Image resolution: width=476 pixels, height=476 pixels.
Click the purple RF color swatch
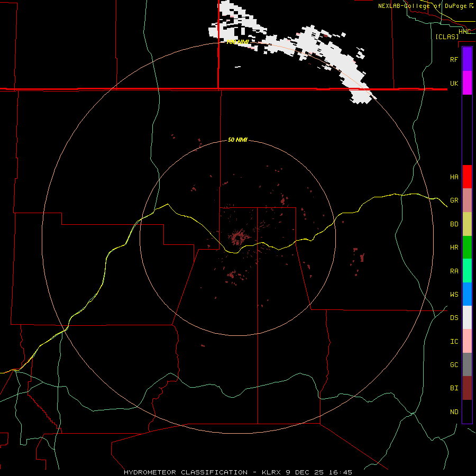click(x=467, y=59)
